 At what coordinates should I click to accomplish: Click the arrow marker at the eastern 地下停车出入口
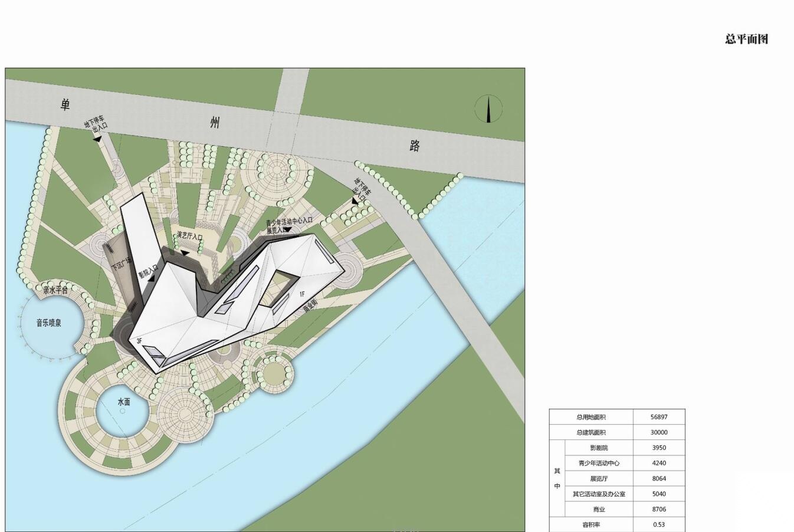click(355, 201)
